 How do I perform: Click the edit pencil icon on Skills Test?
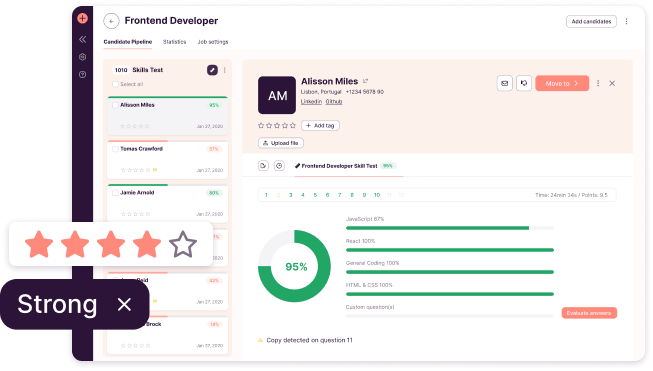click(x=212, y=70)
